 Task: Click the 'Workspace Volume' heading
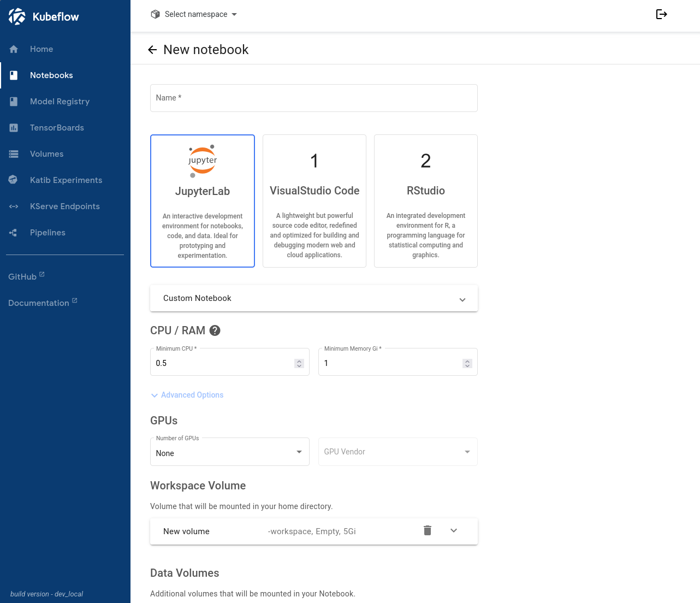[198, 486]
